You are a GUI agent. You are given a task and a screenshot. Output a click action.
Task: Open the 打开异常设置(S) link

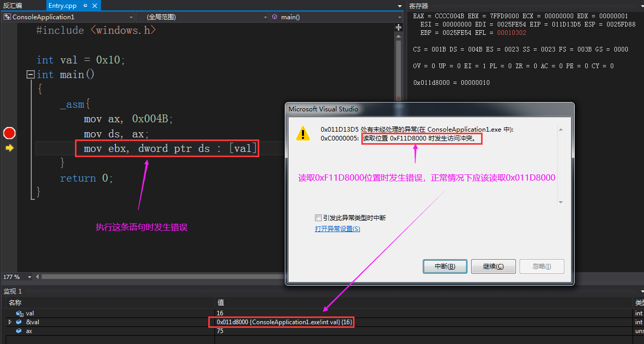(x=337, y=229)
